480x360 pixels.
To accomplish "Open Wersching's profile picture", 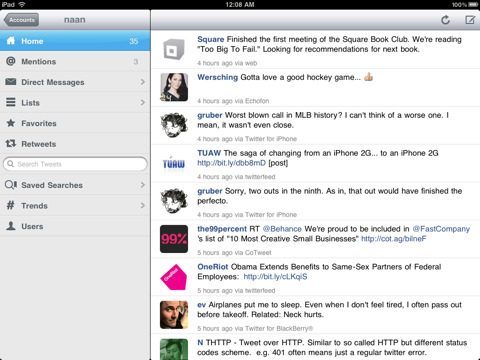I will click(174, 87).
